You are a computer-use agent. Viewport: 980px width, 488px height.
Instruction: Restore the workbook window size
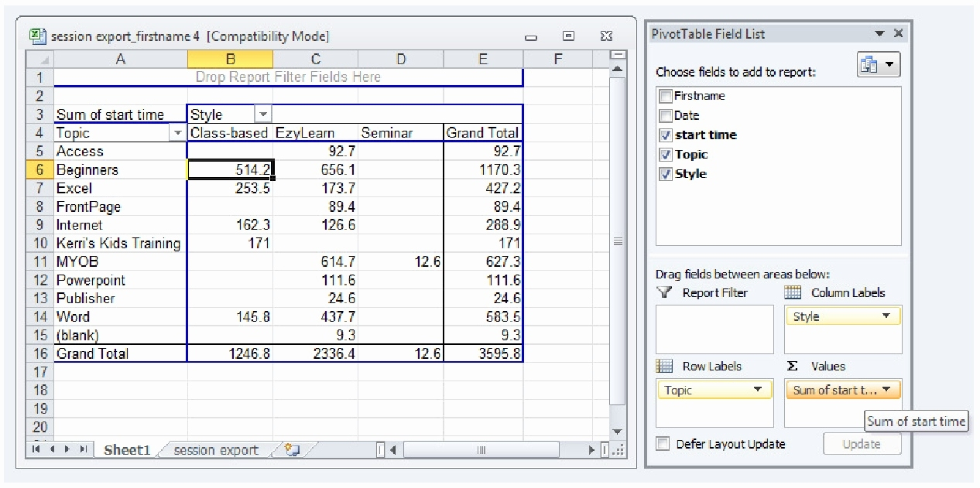point(568,36)
